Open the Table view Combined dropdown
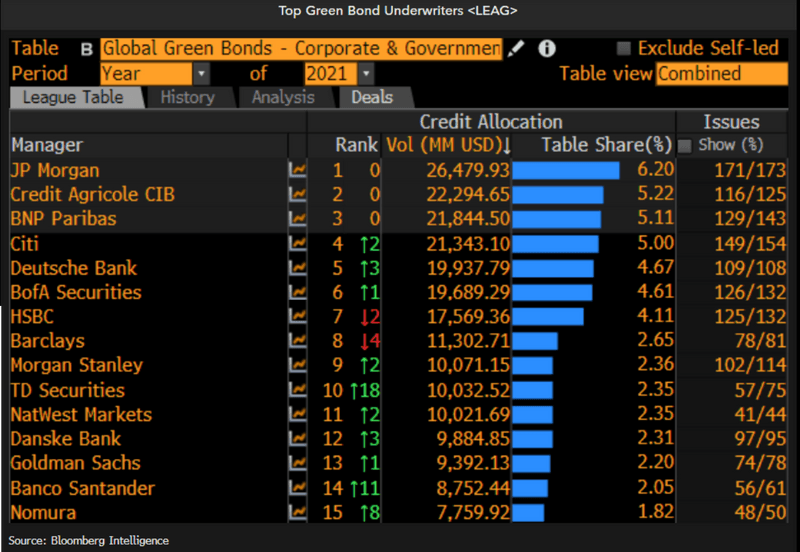Image resolution: width=800 pixels, height=552 pixels. (x=722, y=74)
